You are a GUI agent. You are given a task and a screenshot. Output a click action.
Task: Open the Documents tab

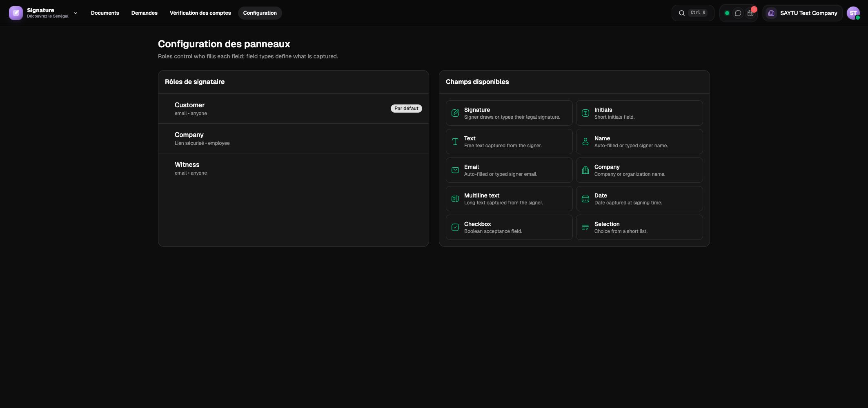coord(105,13)
